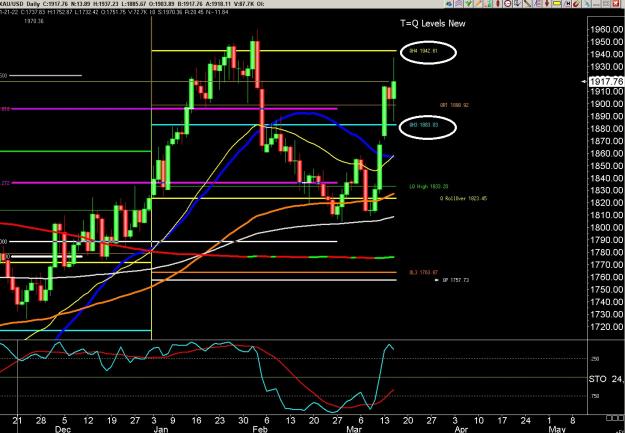Click the black X marker icon
Viewport: 625px width, 433px height.
tap(568, 4)
